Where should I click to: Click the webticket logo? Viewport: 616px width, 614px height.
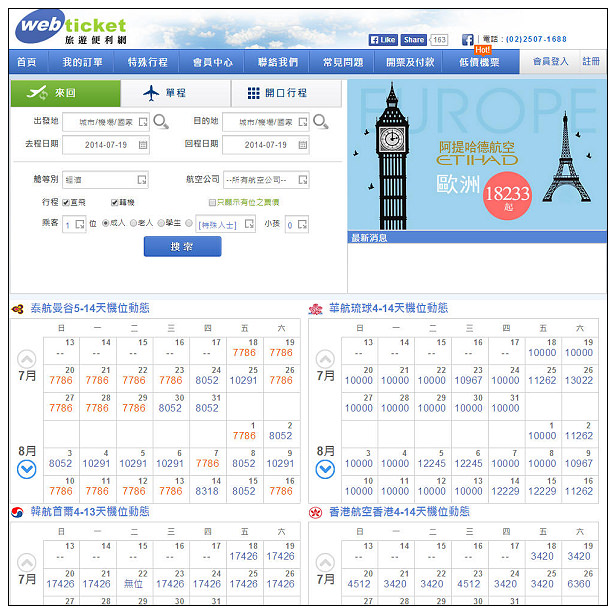click(71, 27)
